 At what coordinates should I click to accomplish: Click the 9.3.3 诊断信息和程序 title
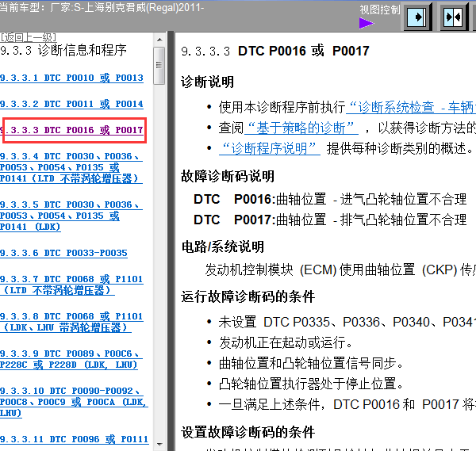pyautogui.click(x=63, y=51)
